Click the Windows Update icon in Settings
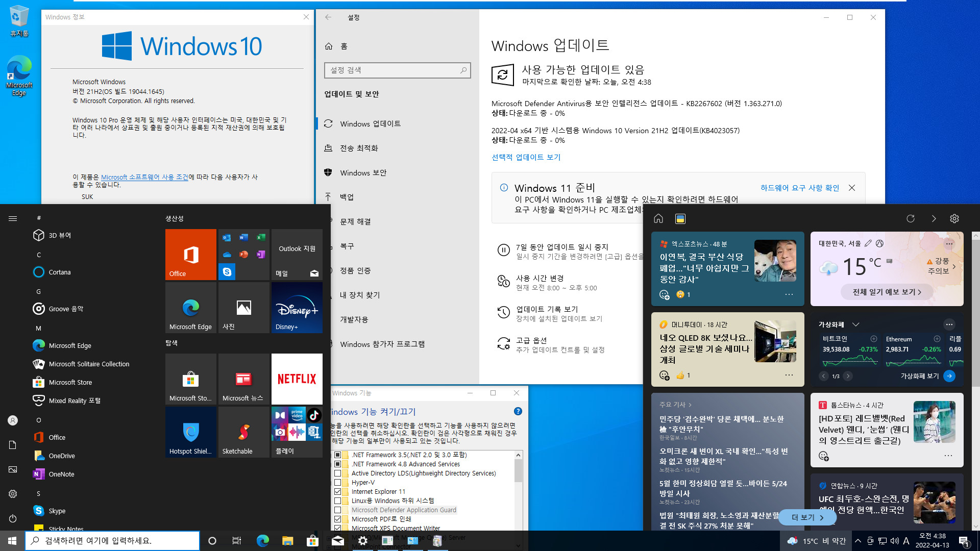 coord(329,124)
